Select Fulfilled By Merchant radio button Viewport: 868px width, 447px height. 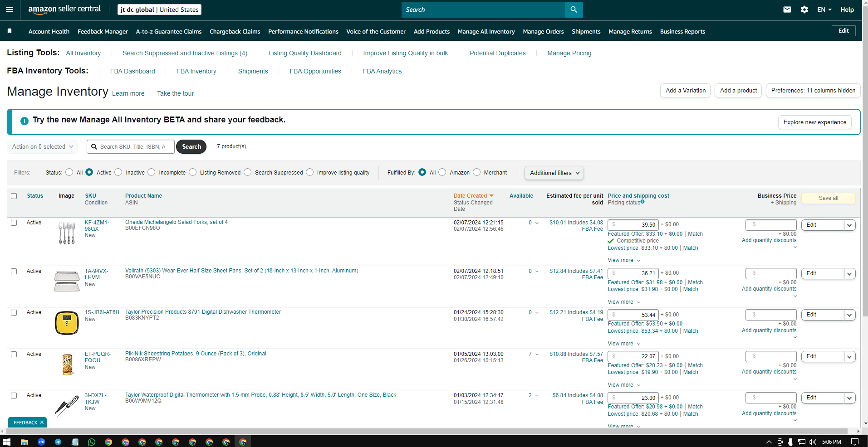click(477, 172)
